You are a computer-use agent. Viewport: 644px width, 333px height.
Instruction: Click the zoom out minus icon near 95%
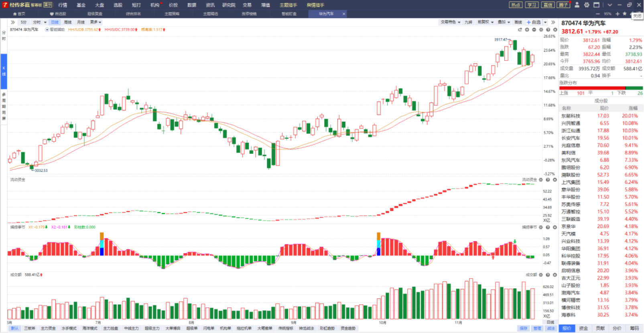[x=598, y=14]
